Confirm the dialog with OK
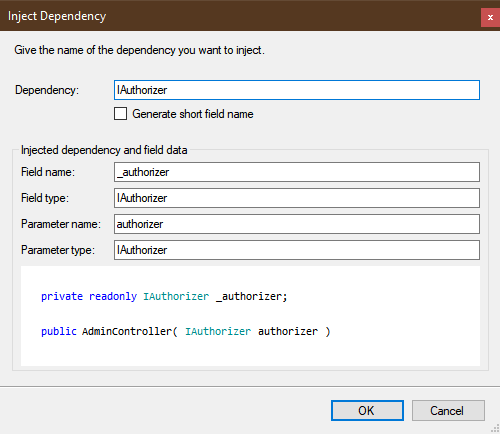This screenshot has width=500, height=434. click(367, 411)
